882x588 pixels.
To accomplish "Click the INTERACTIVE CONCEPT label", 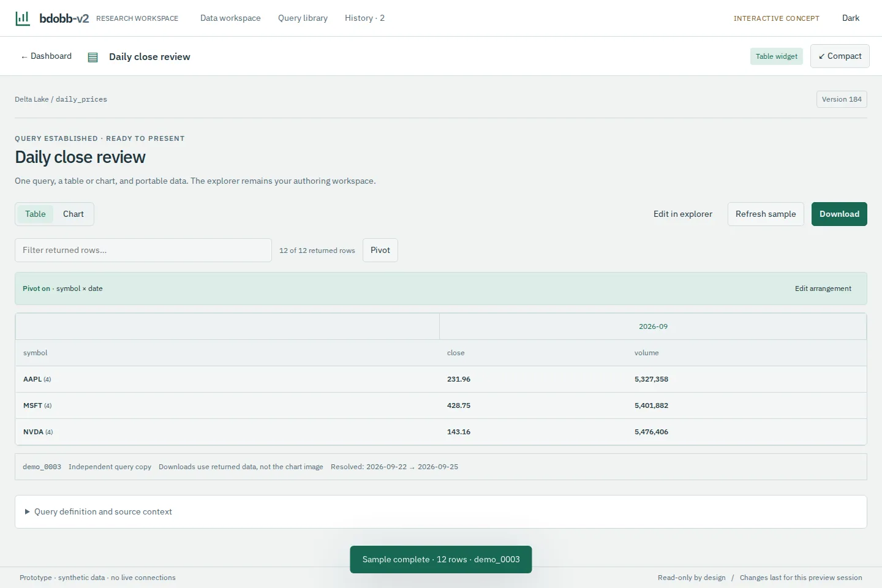I will [776, 18].
